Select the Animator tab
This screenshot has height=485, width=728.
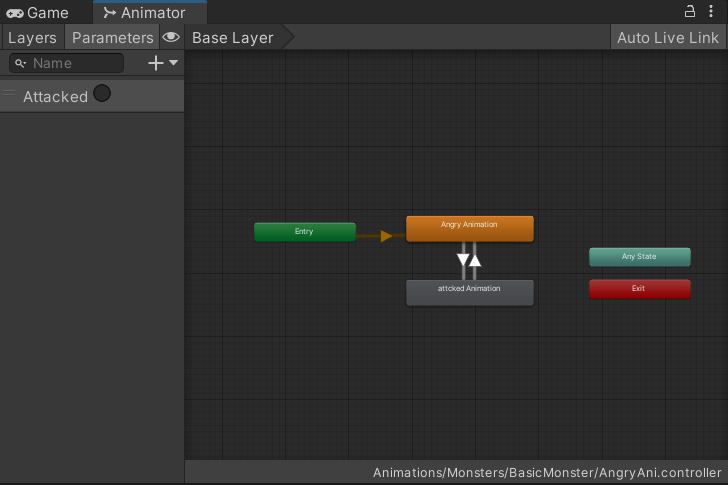pos(150,13)
